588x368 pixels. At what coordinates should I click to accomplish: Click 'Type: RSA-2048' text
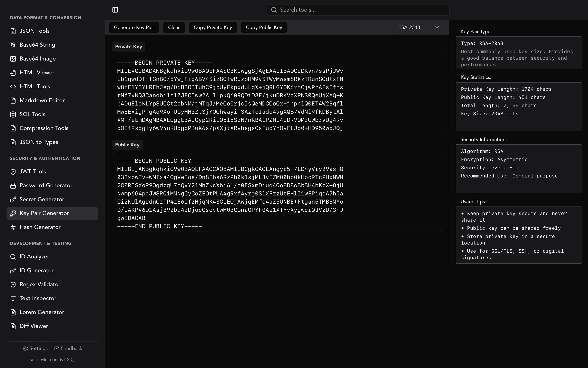point(482,43)
